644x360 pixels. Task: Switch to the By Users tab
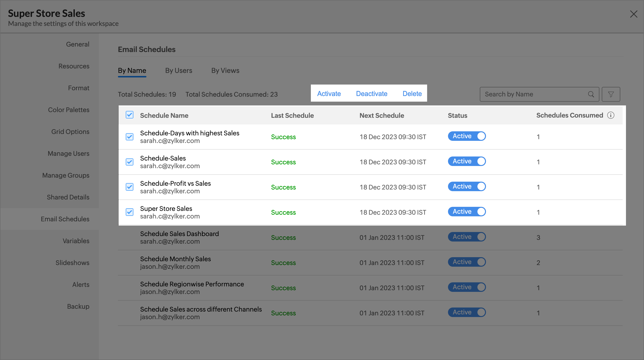click(178, 71)
